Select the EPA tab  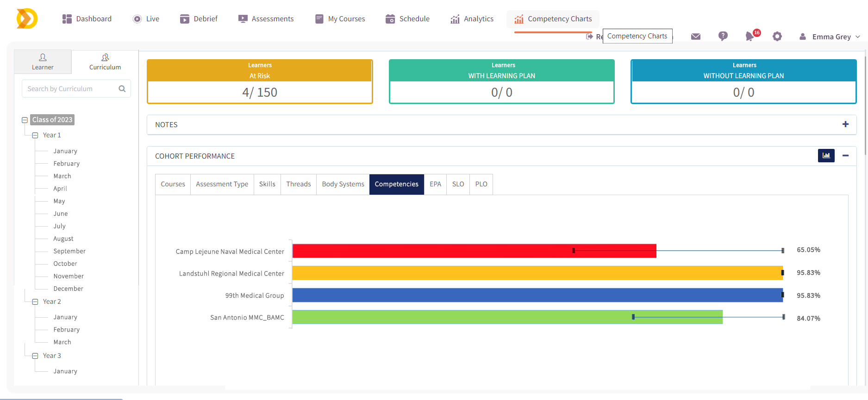(x=435, y=184)
